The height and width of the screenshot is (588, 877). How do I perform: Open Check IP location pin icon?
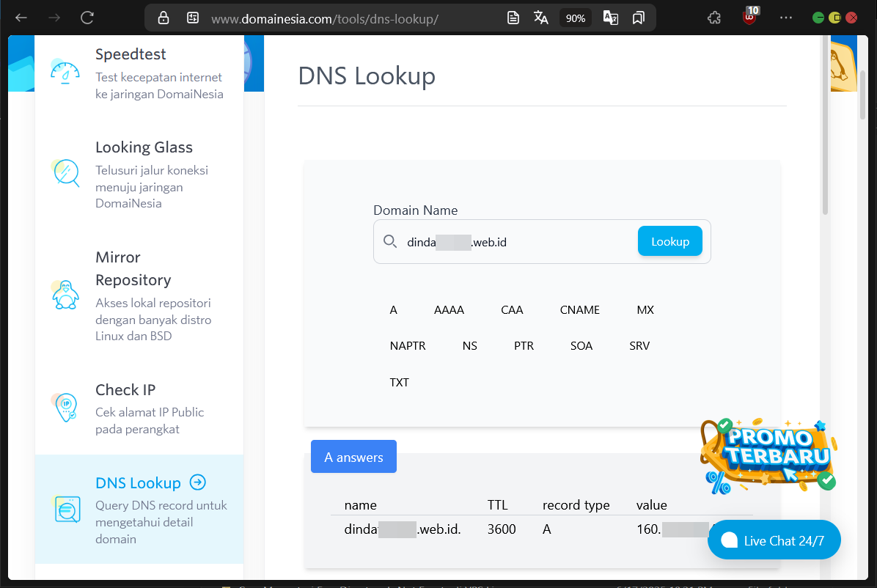point(65,407)
